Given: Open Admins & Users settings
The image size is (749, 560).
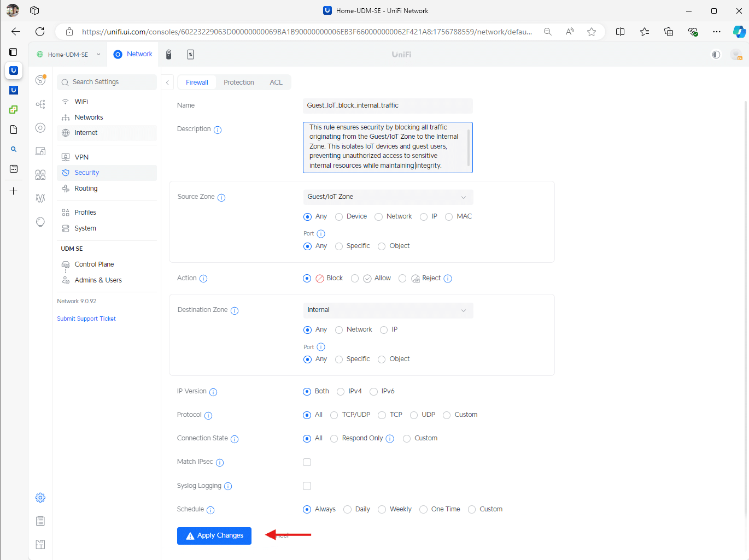Looking at the screenshot, I should (107, 280).
